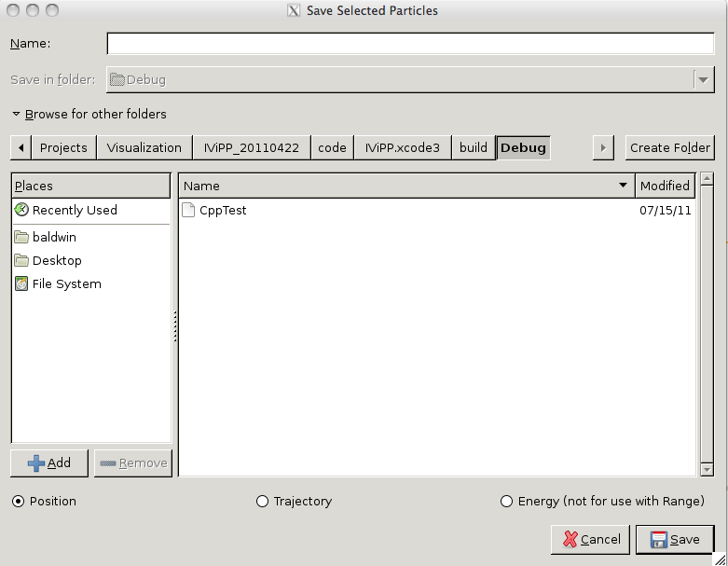Click the left path arrow button
The width and height of the screenshot is (728, 566).
click(21, 147)
